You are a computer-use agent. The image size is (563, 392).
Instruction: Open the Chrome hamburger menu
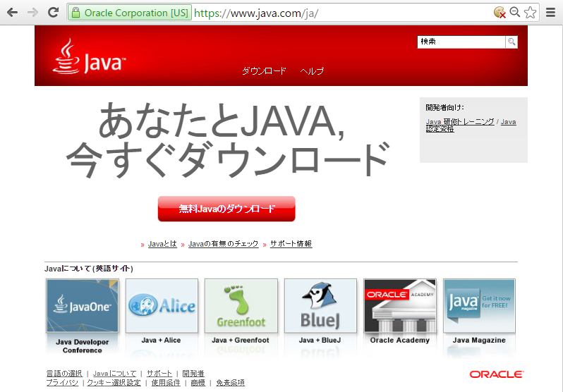(550, 13)
